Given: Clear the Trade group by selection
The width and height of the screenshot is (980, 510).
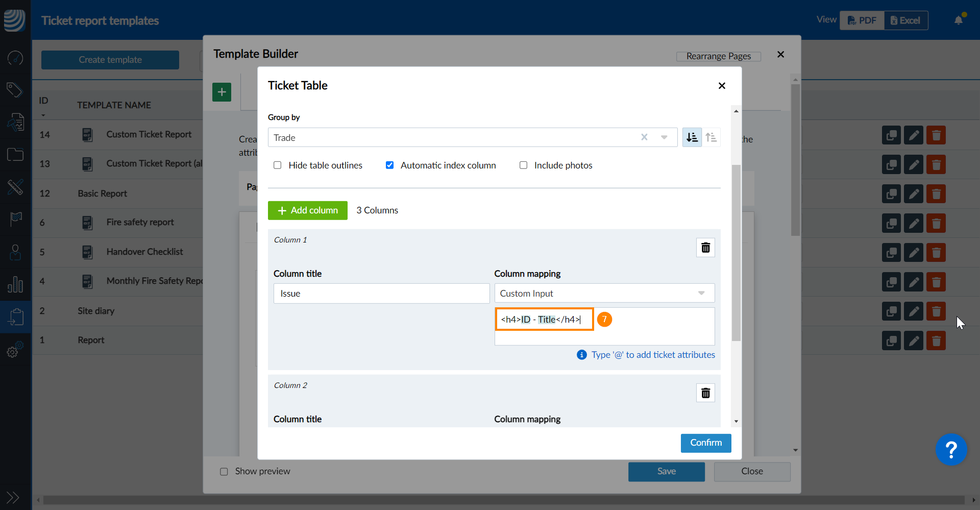Looking at the screenshot, I should (x=644, y=137).
